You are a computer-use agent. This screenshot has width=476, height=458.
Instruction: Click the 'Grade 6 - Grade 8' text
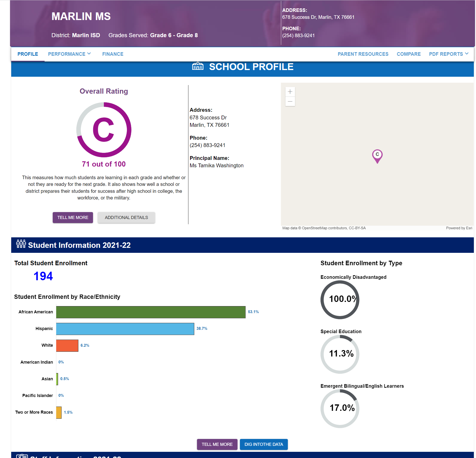tap(174, 35)
